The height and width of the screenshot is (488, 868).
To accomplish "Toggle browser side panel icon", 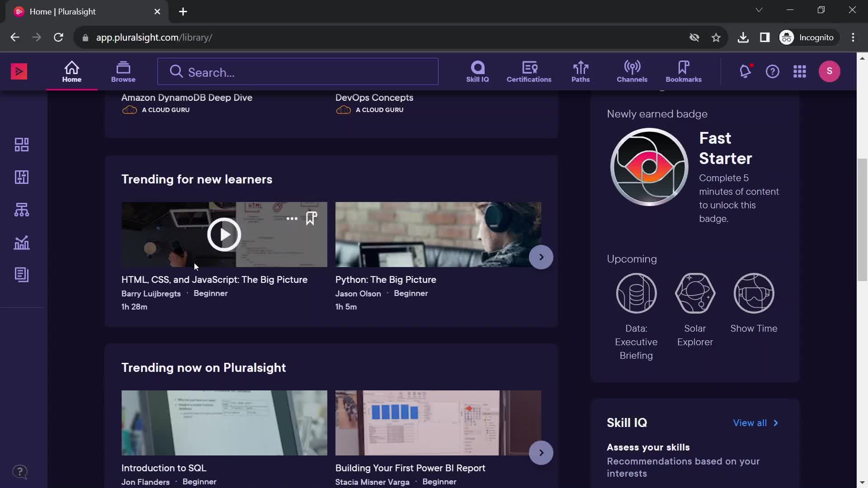I will 764,38.
